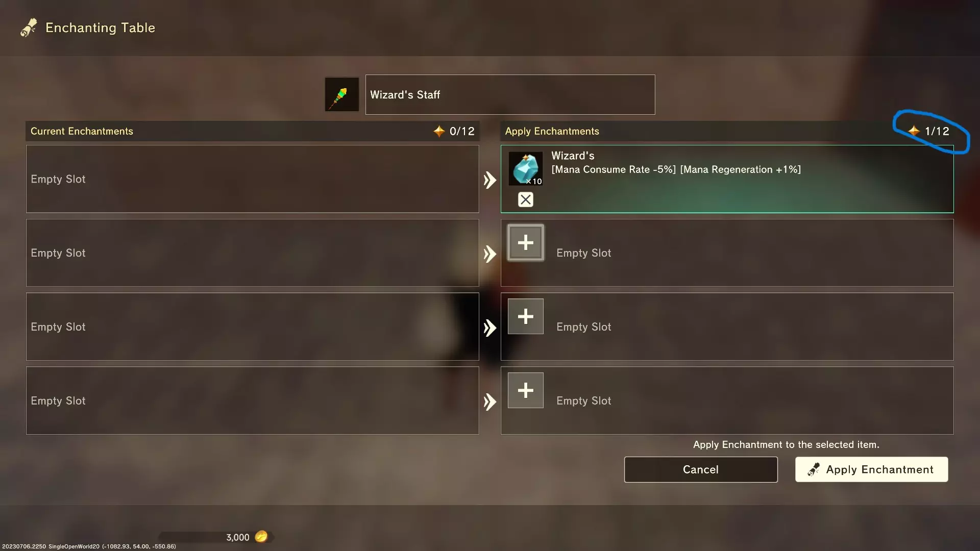Screen dimensions: 980x551
Task: Click the third row transfer chevron arrow
Action: (x=490, y=328)
